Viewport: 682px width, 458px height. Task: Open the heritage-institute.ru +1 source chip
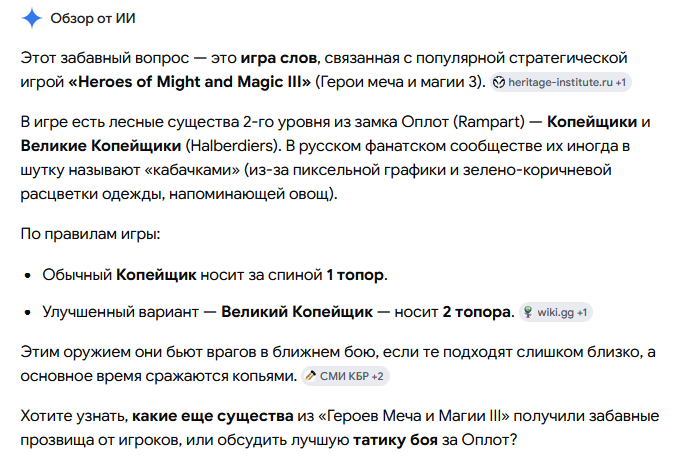(x=561, y=82)
